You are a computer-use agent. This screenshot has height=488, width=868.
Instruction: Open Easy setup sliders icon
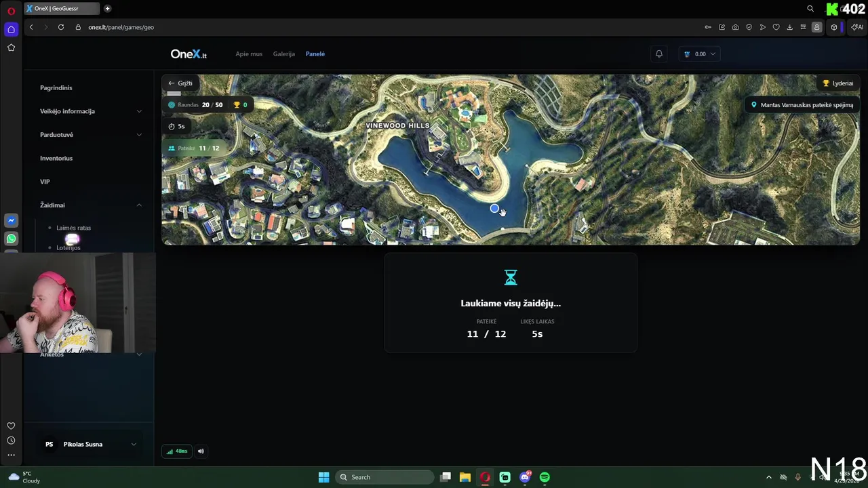803,27
